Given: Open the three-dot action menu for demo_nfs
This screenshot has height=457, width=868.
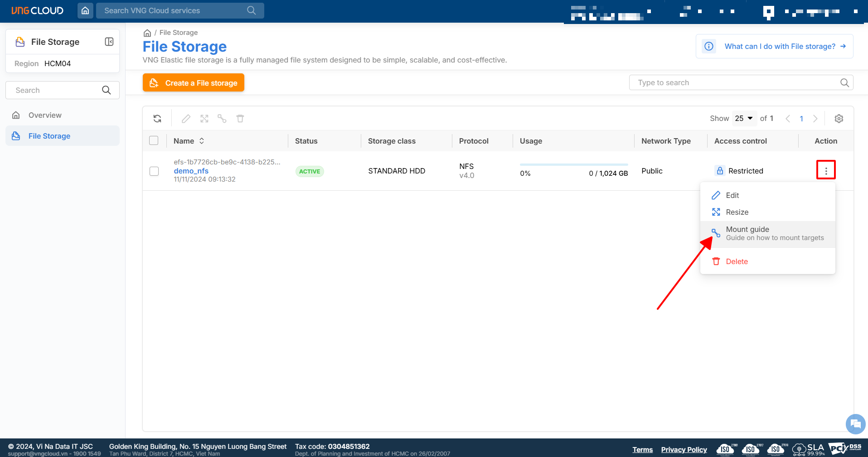Looking at the screenshot, I should click(825, 170).
